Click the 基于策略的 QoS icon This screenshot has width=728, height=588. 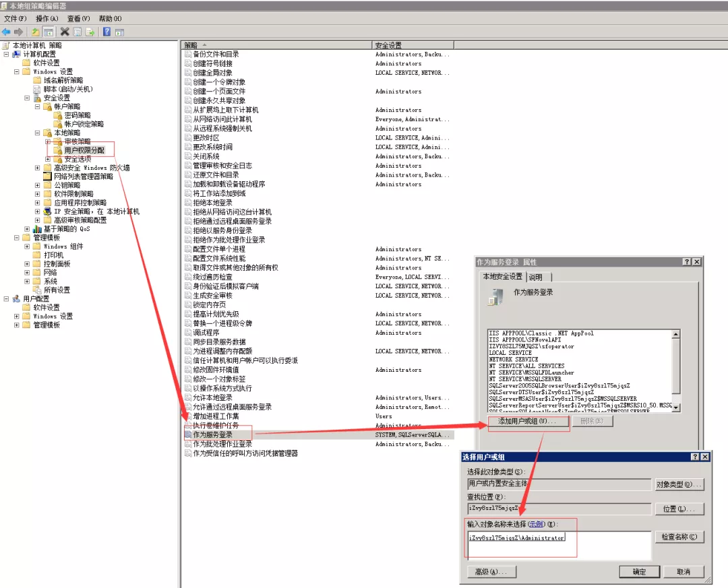38,229
